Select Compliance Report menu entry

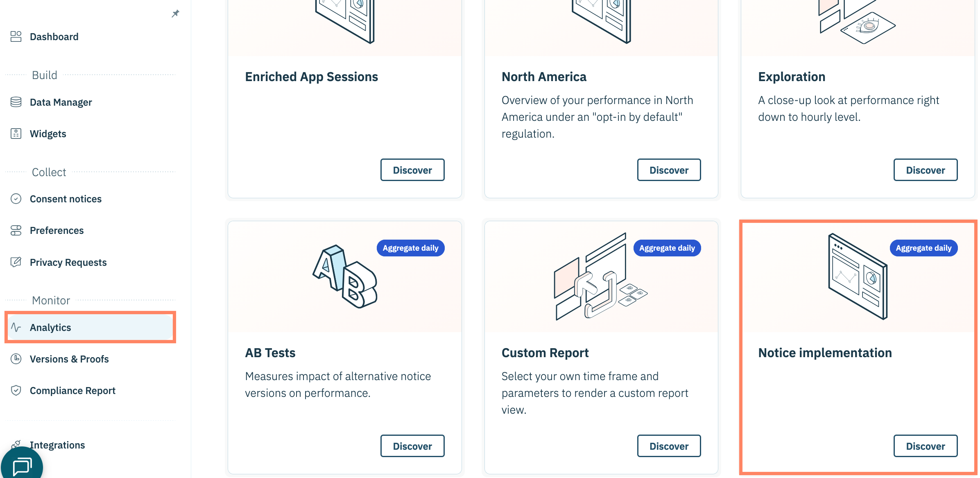pos(72,390)
